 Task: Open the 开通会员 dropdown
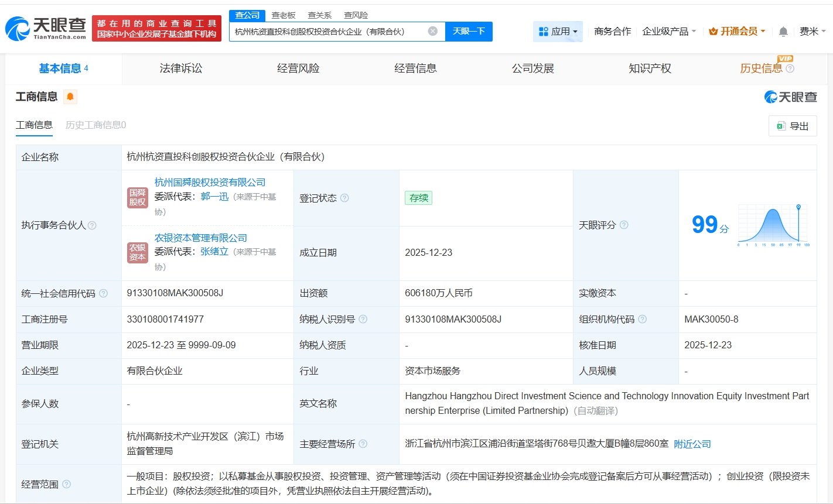pyautogui.click(x=736, y=31)
